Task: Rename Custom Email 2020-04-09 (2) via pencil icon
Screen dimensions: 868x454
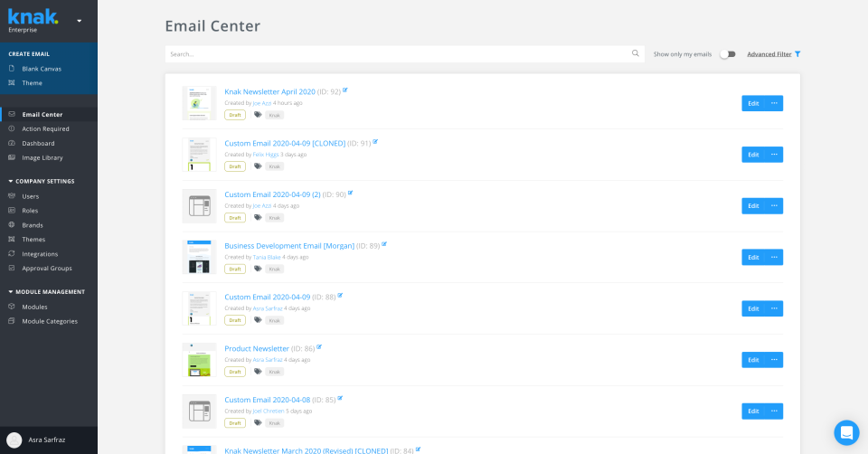Action: coord(350,194)
